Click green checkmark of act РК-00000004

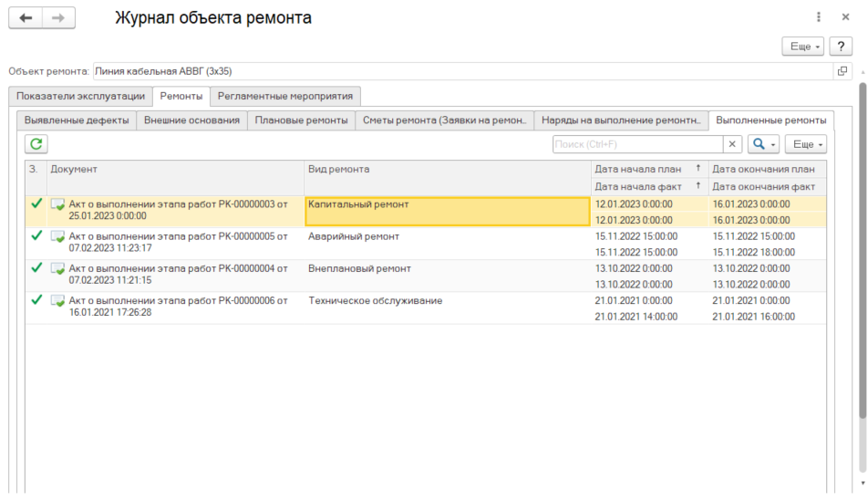point(36,267)
